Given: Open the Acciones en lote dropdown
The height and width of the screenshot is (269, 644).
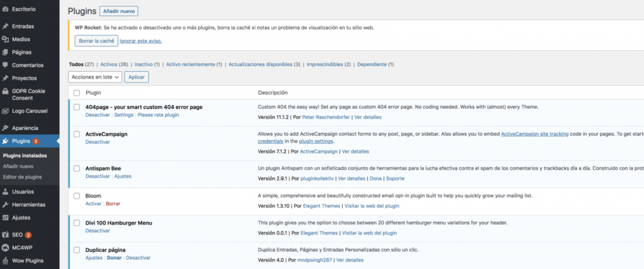Looking at the screenshot, I should (94, 77).
